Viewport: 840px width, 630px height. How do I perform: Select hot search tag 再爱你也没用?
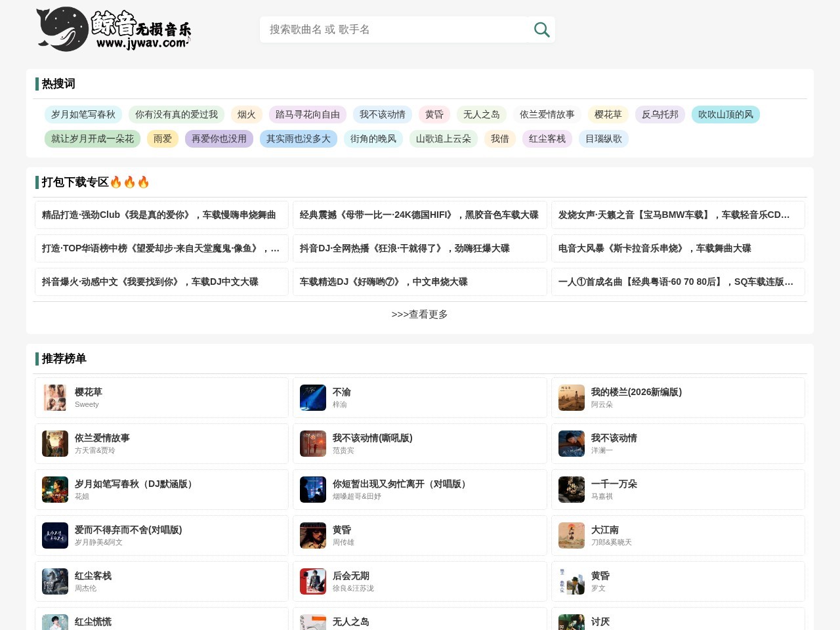point(219,138)
